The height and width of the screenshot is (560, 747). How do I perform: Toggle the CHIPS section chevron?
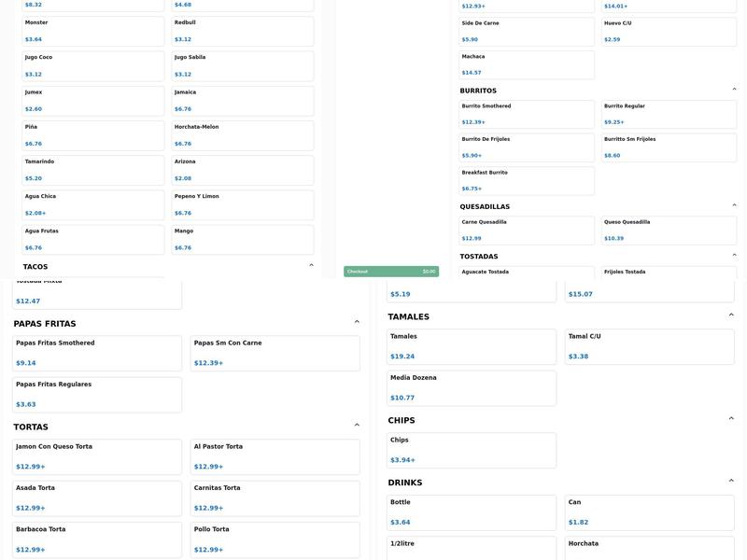coord(731,419)
